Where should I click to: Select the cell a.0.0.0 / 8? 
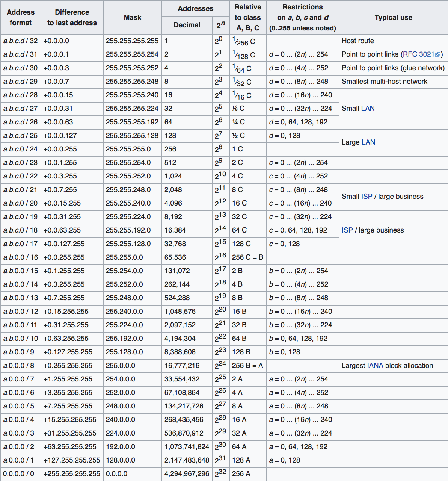pyautogui.click(x=21, y=366)
